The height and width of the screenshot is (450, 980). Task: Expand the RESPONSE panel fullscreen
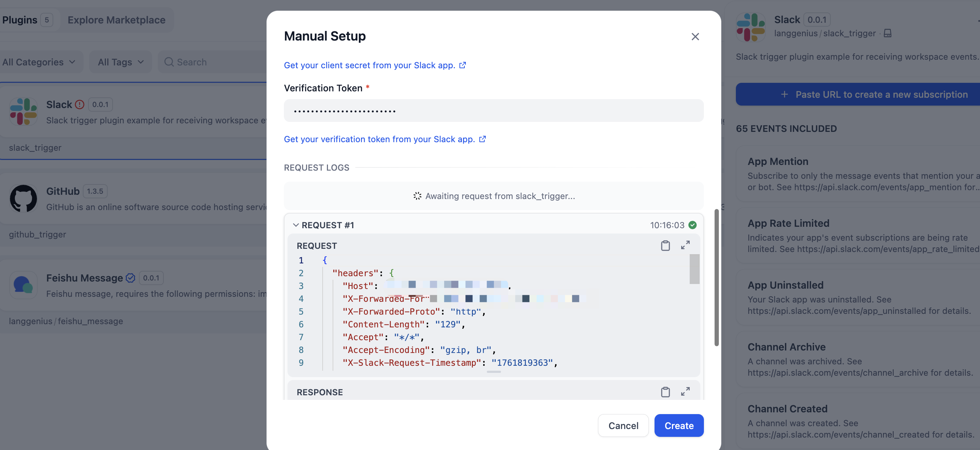click(x=685, y=391)
